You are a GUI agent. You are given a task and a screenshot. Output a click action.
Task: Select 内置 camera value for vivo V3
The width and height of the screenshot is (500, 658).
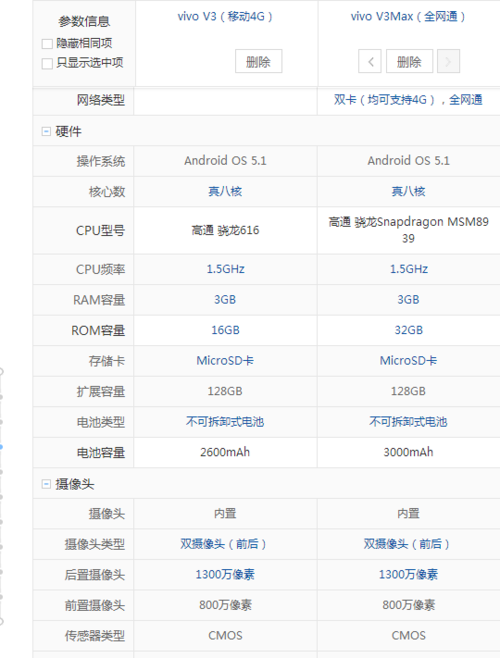click(225, 514)
